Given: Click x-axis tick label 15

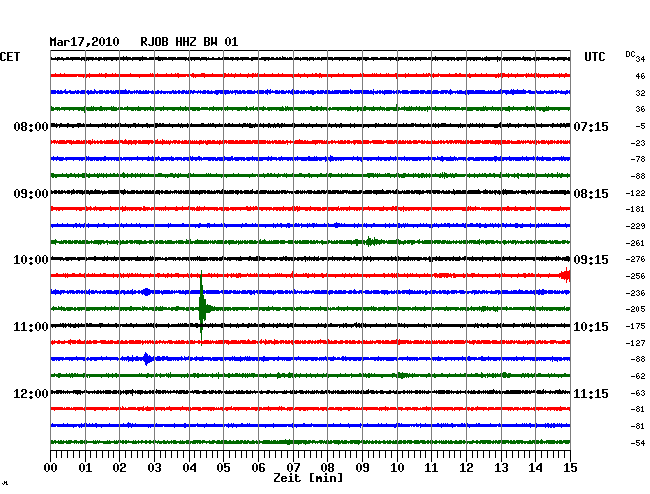Looking at the screenshot, I should tap(570, 468).
